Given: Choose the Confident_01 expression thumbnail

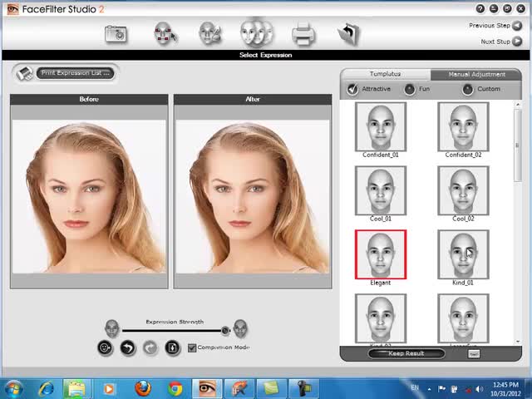Looking at the screenshot, I should (x=381, y=127).
